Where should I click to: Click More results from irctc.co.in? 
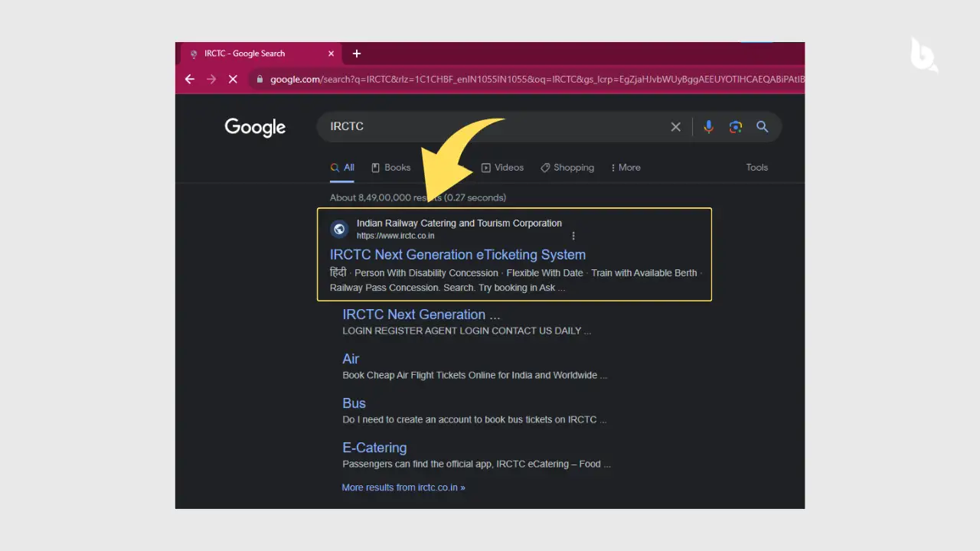(403, 487)
